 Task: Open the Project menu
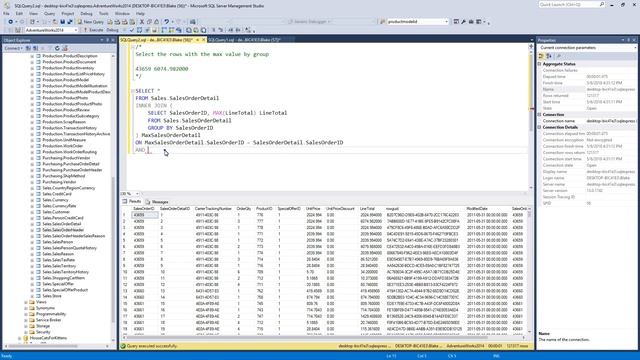pos(67,13)
